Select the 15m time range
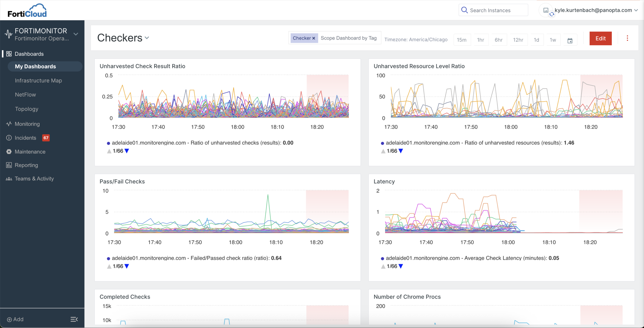 [461, 40]
